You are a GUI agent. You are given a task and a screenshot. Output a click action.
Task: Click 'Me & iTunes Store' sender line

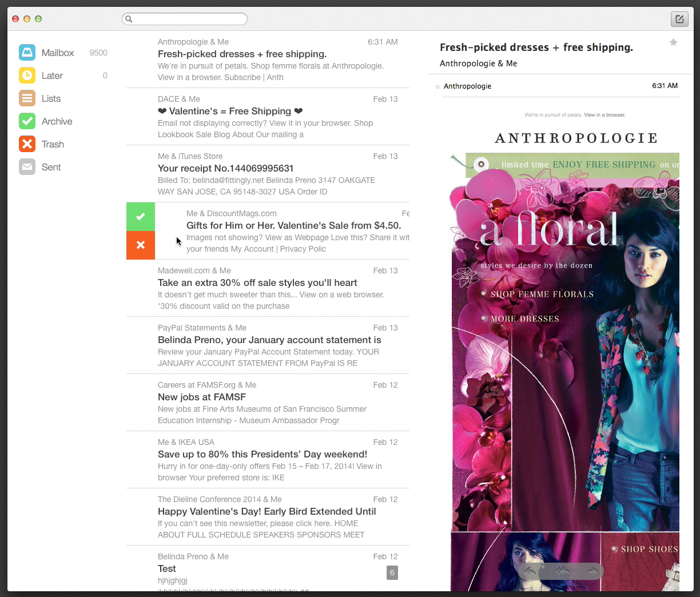click(190, 156)
